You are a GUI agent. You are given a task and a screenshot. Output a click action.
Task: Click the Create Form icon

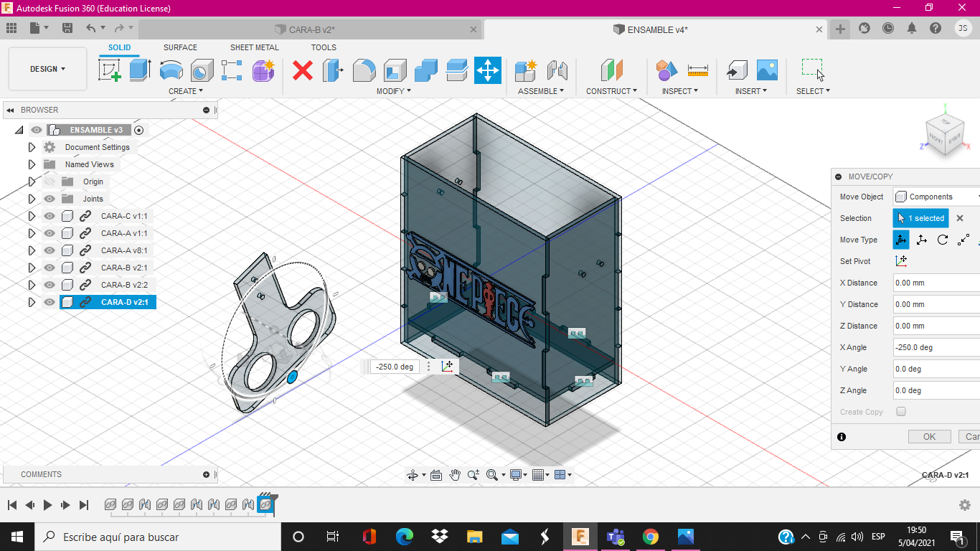263,70
